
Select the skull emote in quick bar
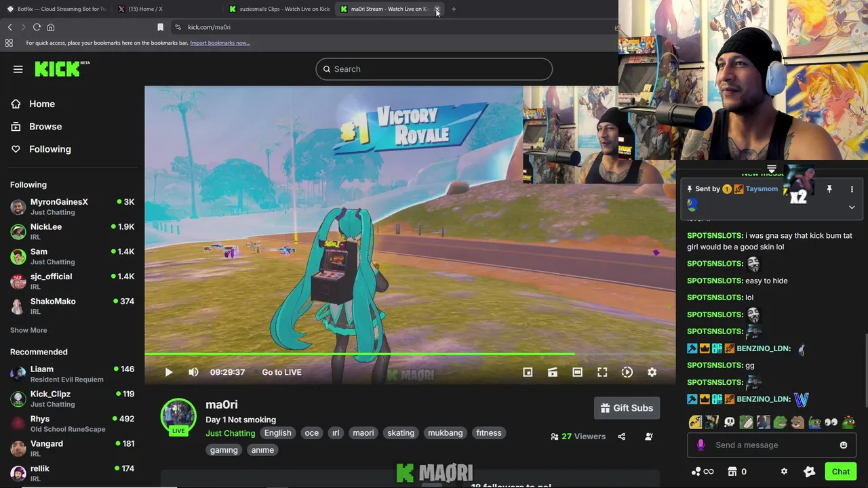[730, 422]
